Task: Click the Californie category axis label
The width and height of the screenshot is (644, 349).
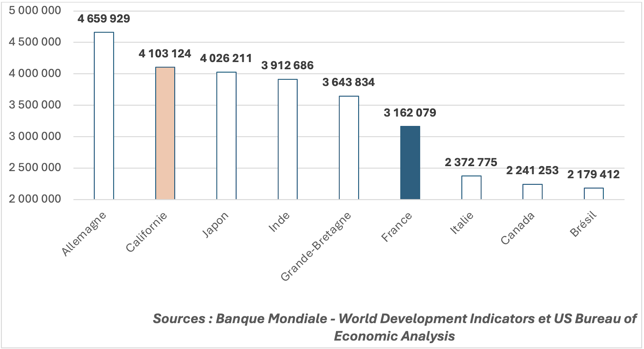Action: click(x=147, y=232)
